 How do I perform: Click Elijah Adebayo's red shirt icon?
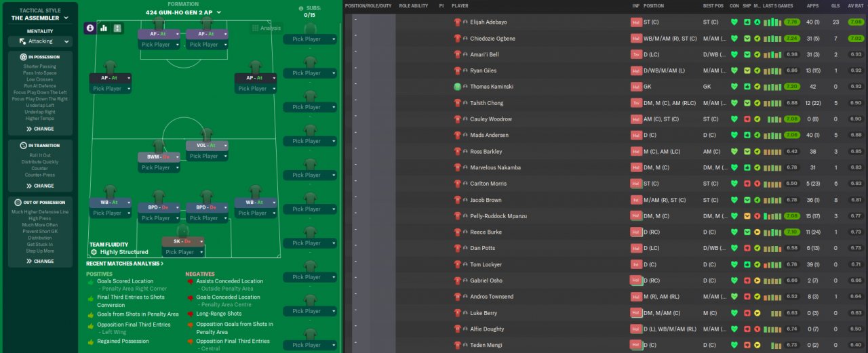pos(457,22)
